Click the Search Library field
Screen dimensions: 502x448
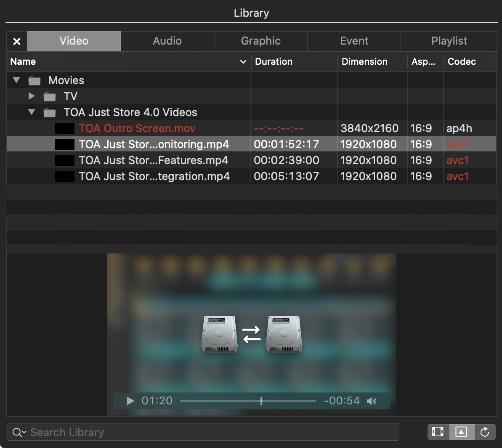203,432
